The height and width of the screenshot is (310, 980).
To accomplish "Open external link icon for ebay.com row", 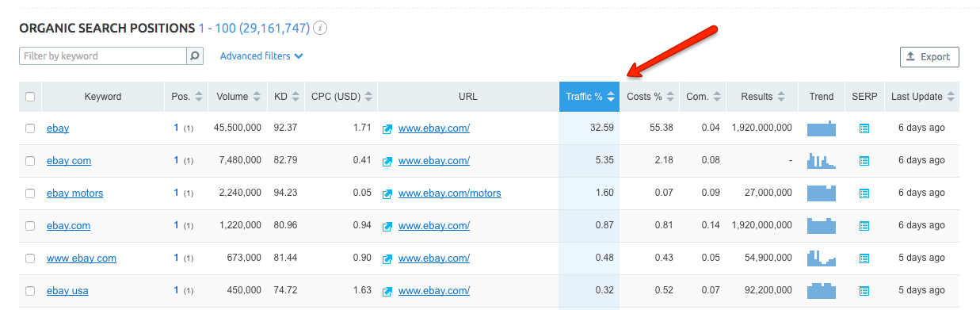I will (x=387, y=226).
